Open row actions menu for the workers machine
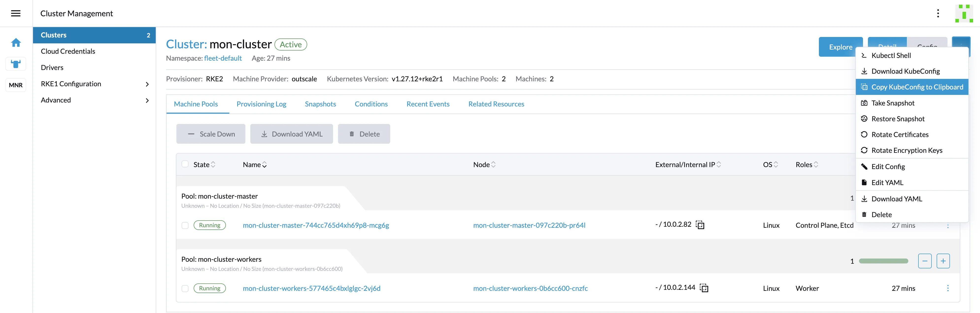Image resolution: width=980 pixels, height=313 pixels. point(947,288)
